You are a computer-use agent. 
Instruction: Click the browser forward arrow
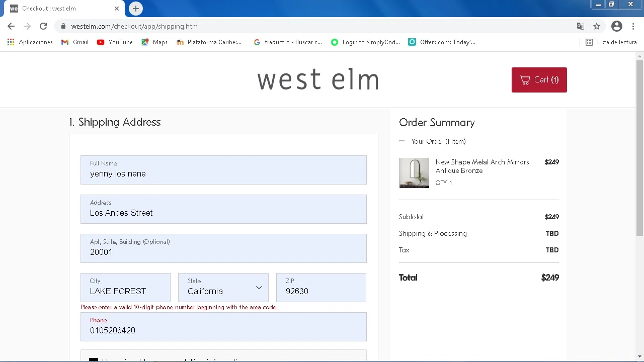pyautogui.click(x=27, y=26)
